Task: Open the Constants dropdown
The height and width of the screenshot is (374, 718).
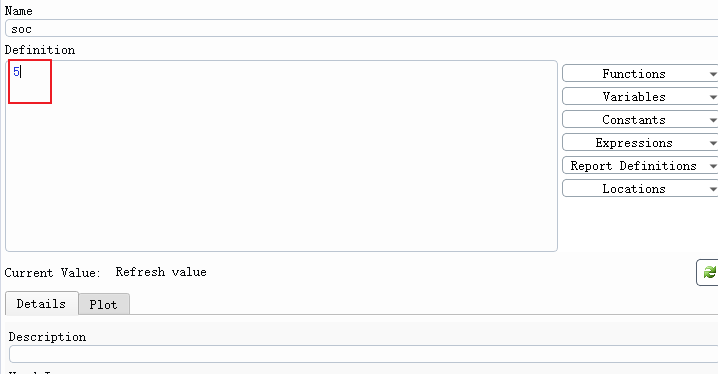Action: [640, 119]
